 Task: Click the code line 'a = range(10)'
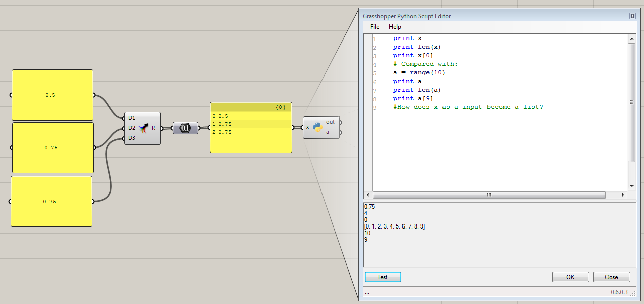point(419,72)
